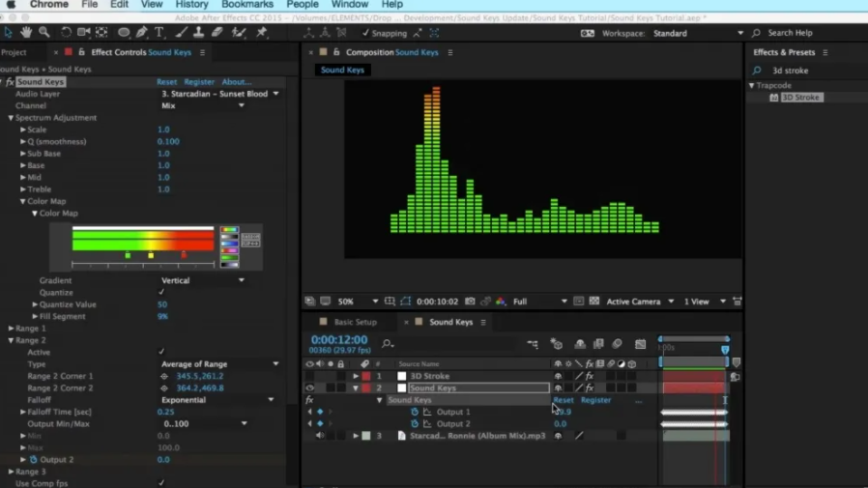Select the Rotation tool
This screenshot has width=868, height=488.
point(66,33)
